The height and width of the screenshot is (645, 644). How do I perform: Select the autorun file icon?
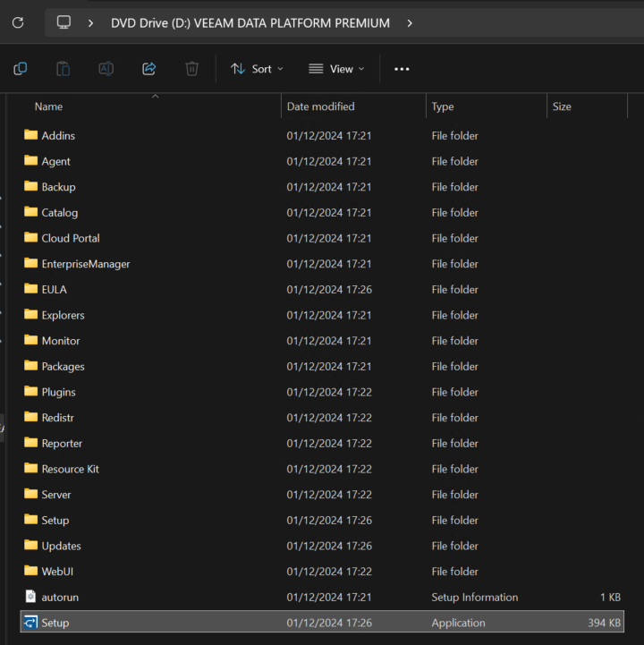(30, 596)
